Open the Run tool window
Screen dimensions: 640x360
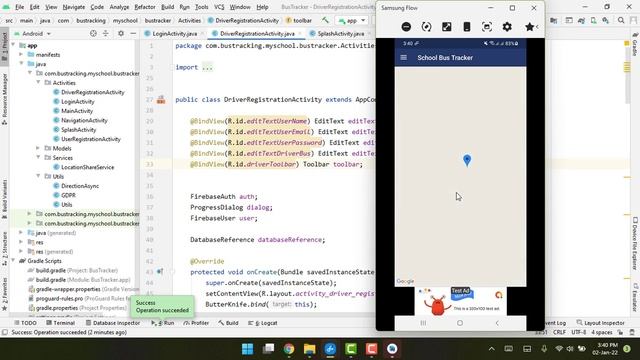pos(163,323)
